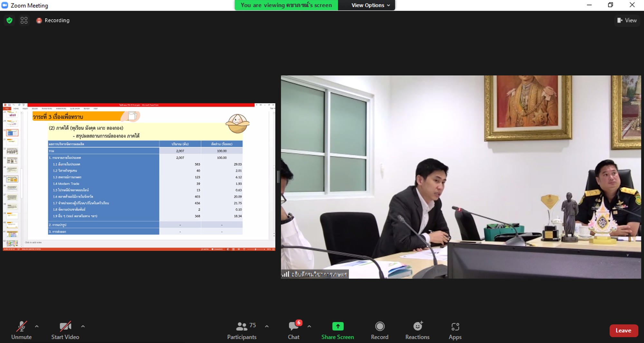The width and height of the screenshot is (644, 343).
Task: Open the INSERT tab in shared PowerPoint
Action: pos(25,109)
